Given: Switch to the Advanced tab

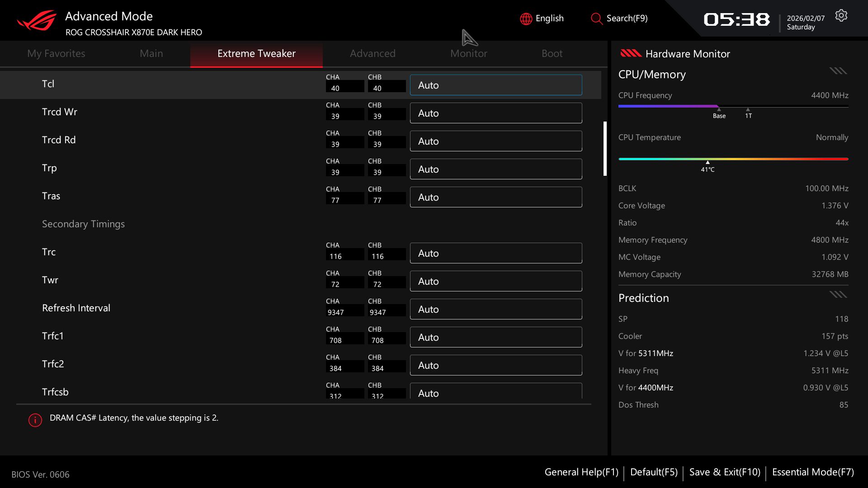Looking at the screenshot, I should [x=373, y=53].
